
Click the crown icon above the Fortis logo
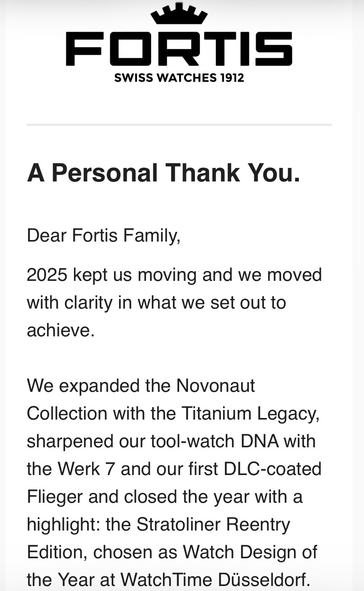click(x=179, y=15)
